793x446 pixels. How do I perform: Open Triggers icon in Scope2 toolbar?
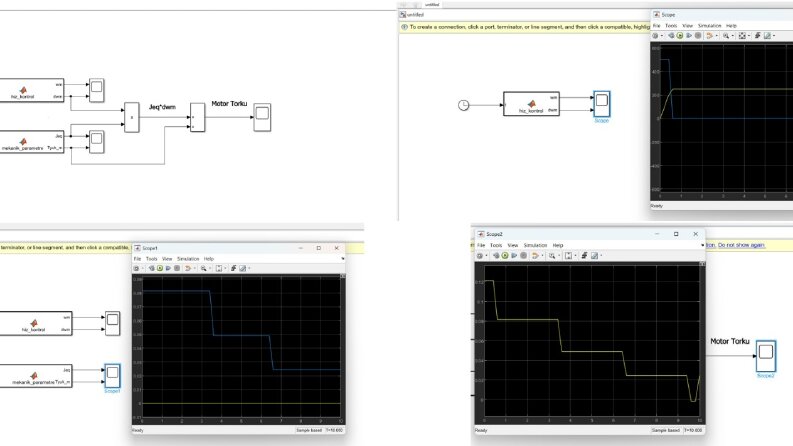[x=584, y=255]
